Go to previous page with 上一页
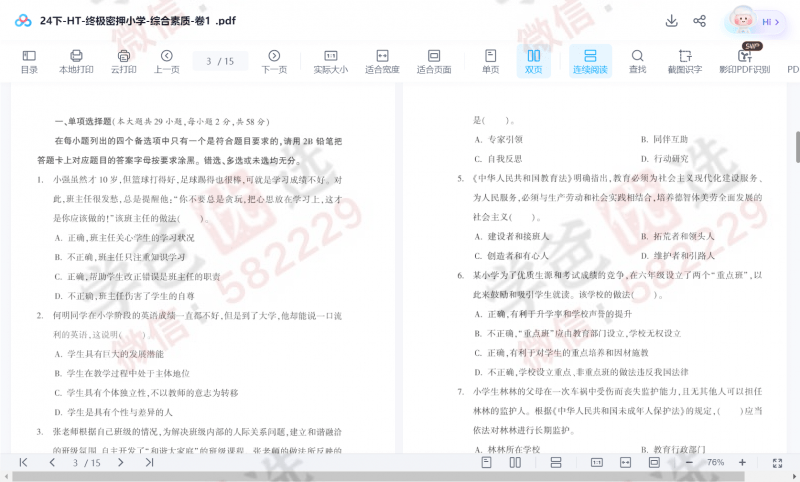Viewport: 800px width, 482px height. click(x=167, y=62)
